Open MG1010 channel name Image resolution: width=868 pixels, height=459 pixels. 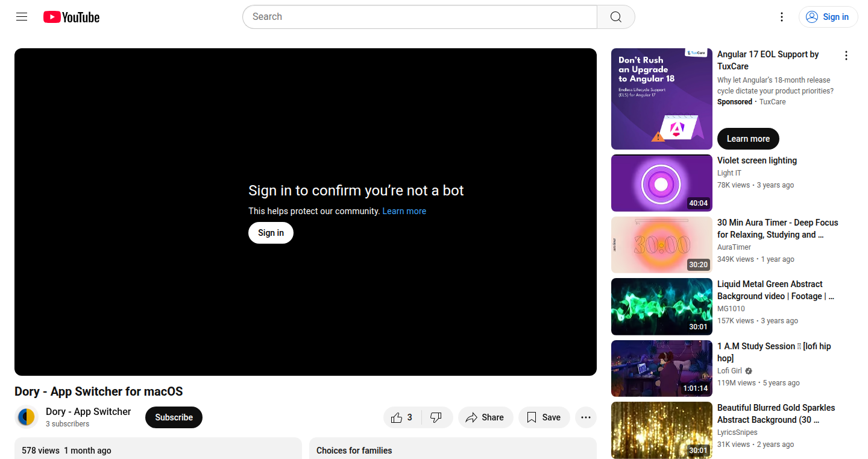731,309
